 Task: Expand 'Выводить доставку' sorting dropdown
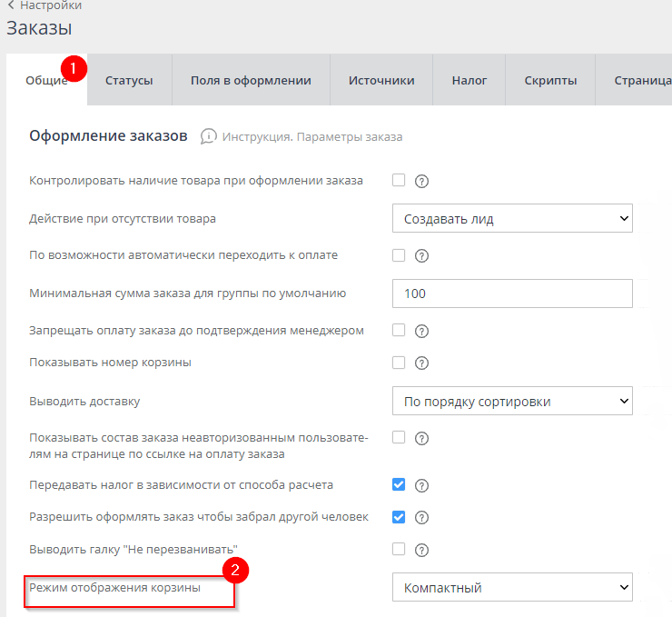coord(512,401)
